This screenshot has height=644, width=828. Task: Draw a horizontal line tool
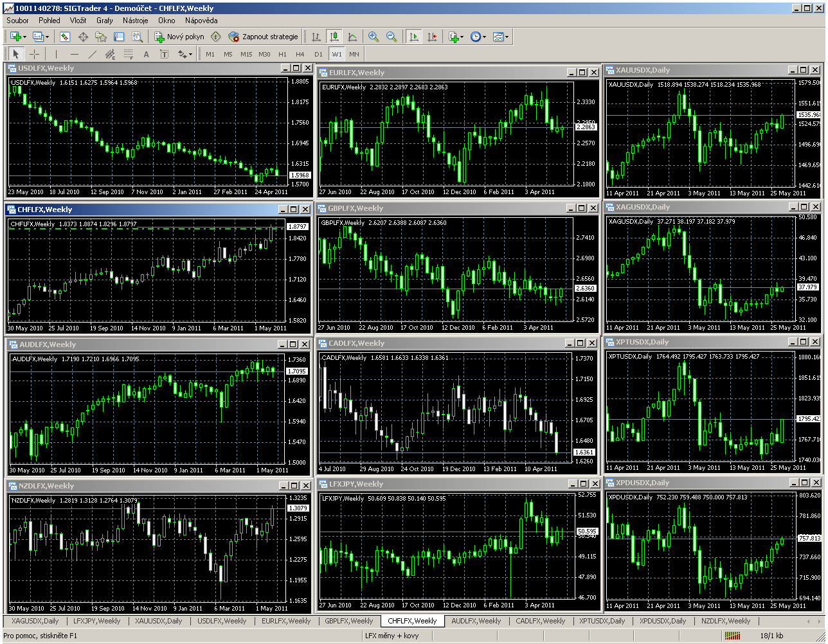pos(74,54)
